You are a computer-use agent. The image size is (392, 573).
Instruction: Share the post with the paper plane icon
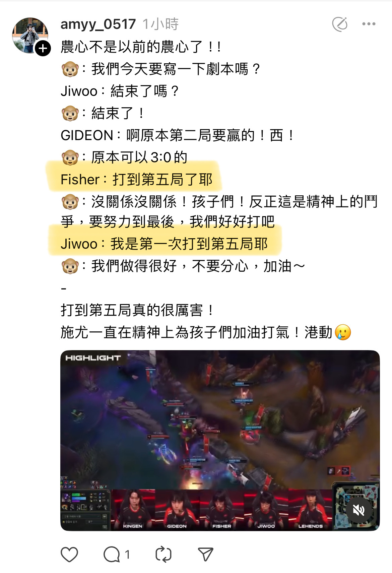click(205, 554)
